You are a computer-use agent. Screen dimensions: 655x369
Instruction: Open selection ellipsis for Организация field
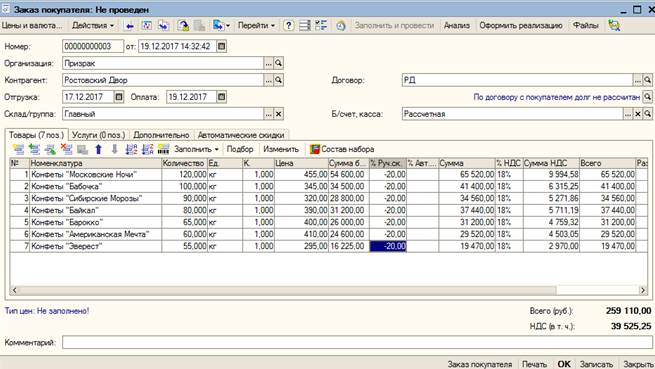click(269, 64)
